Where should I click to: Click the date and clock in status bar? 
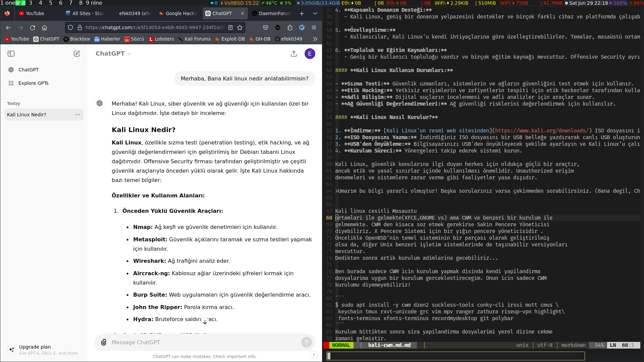(586, 3)
